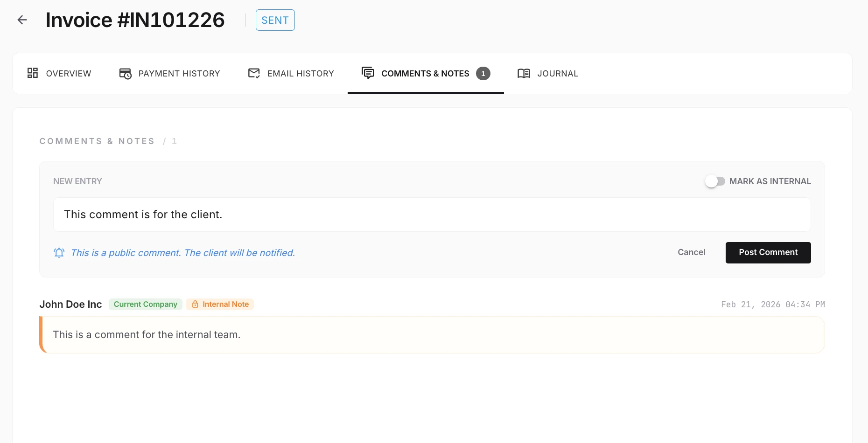
Task: Click the back arrow navigation icon
Action: [x=22, y=20]
